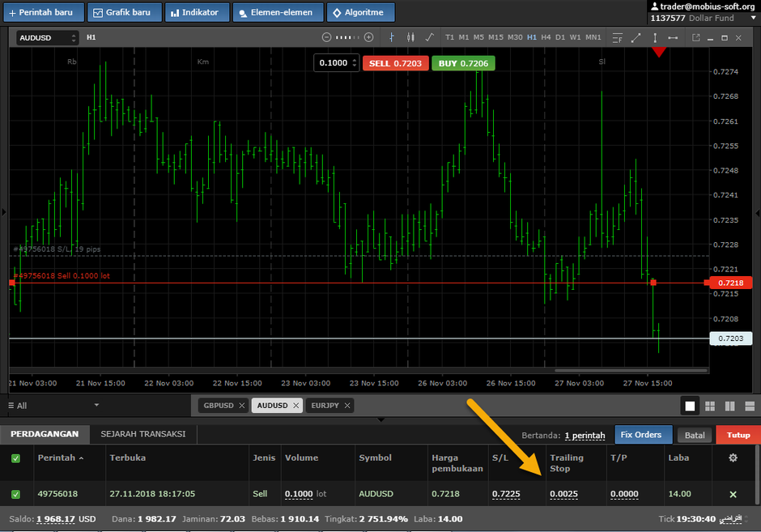Toggle the select-all orders checkbox in header
The width and height of the screenshot is (761, 532).
[x=15, y=458]
